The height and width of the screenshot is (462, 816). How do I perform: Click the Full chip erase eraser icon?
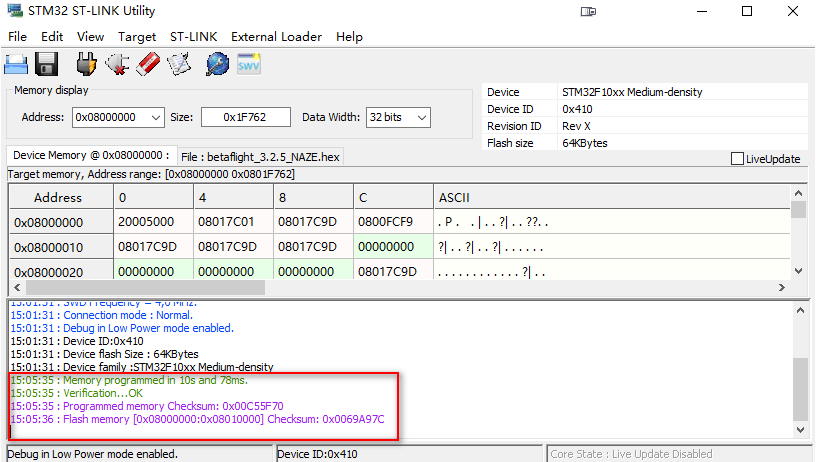(148, 65)
